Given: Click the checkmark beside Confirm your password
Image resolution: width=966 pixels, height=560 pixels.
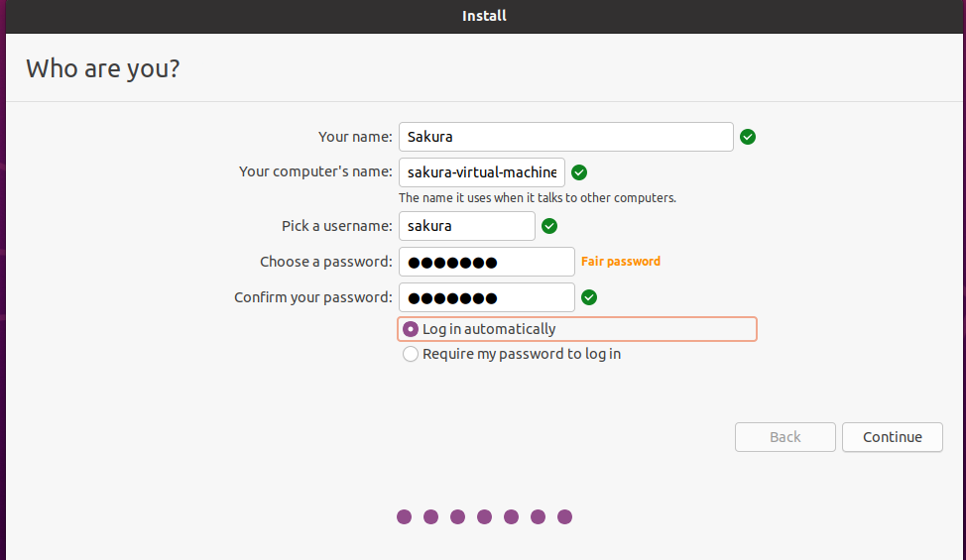Looking at the screenshot, I should [x=589, y=297].
